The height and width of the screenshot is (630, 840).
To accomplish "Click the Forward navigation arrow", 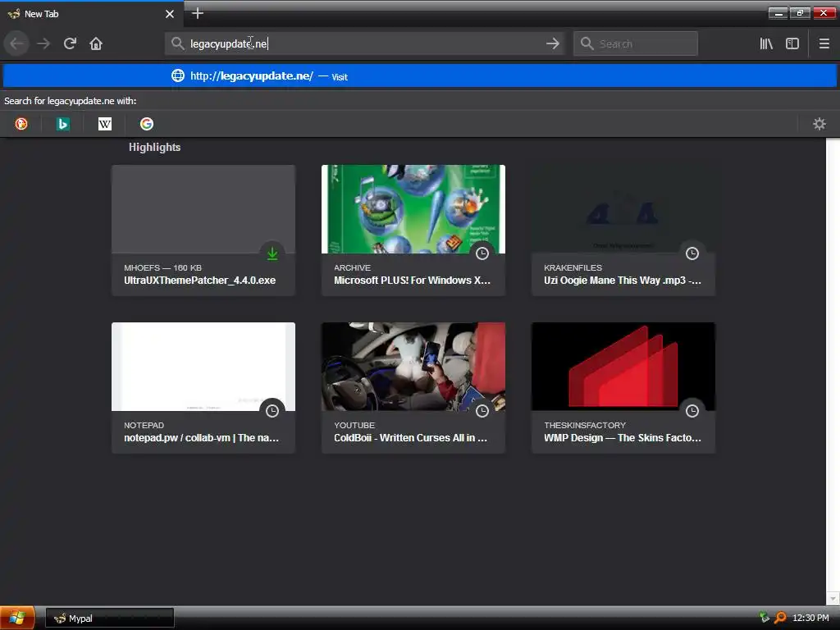I will pos(43,43).
